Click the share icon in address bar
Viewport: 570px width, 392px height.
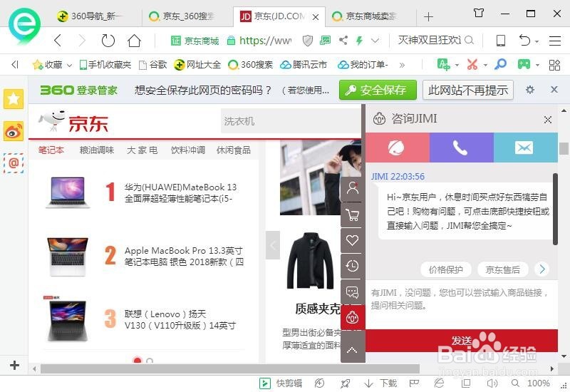pyautogui.click(x=343, y=40)
